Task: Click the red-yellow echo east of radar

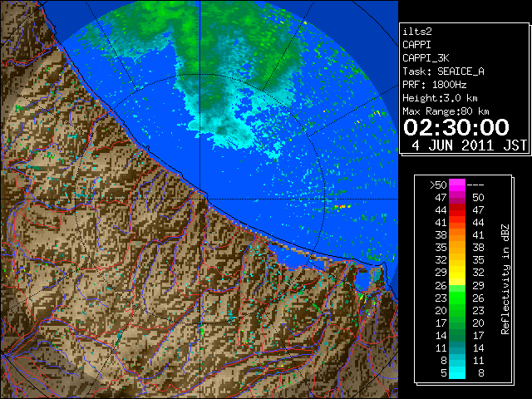Action: [342, 207]
